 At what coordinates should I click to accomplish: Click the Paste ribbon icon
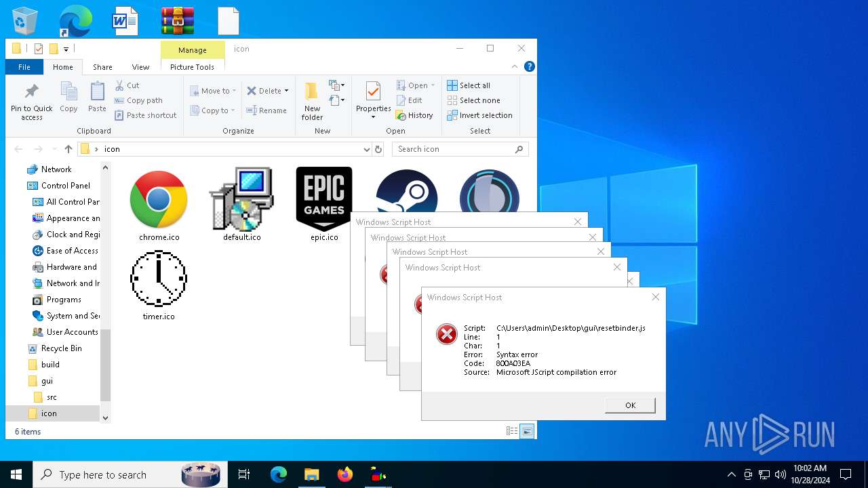(97, 97)
